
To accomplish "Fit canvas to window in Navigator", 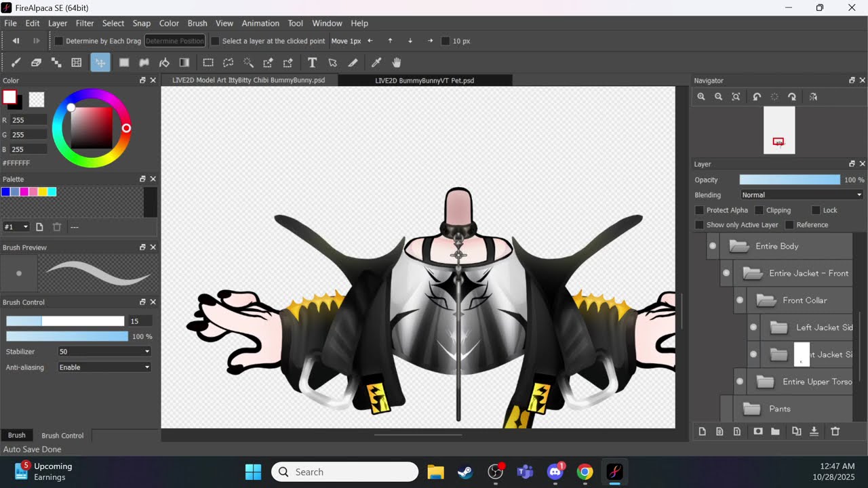I will pos(736,97).
